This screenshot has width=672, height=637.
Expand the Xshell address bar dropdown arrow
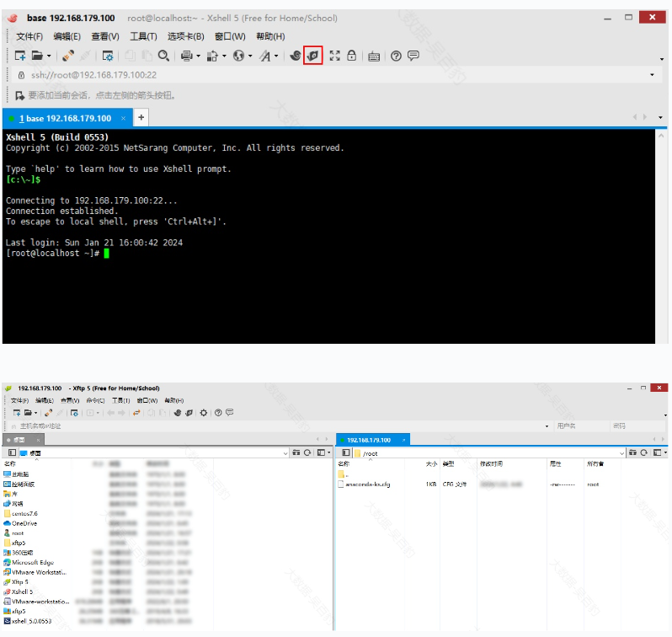click(x=653, y=75)
